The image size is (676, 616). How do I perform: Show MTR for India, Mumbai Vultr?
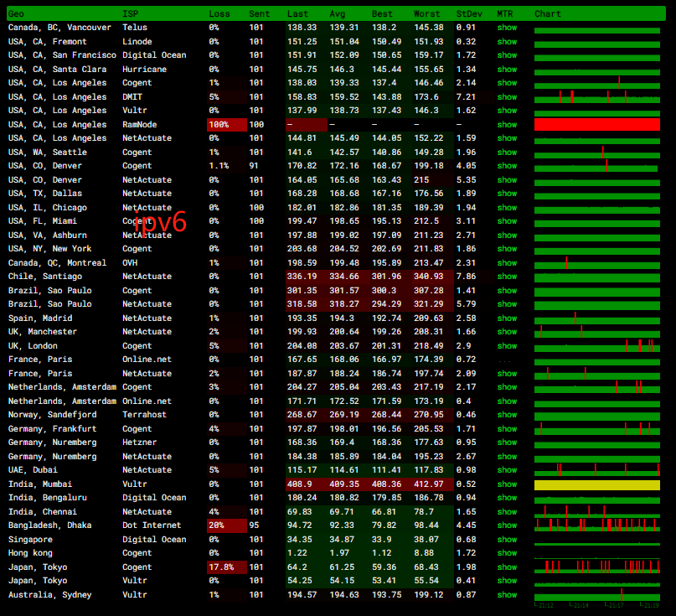tap(507, 484)
